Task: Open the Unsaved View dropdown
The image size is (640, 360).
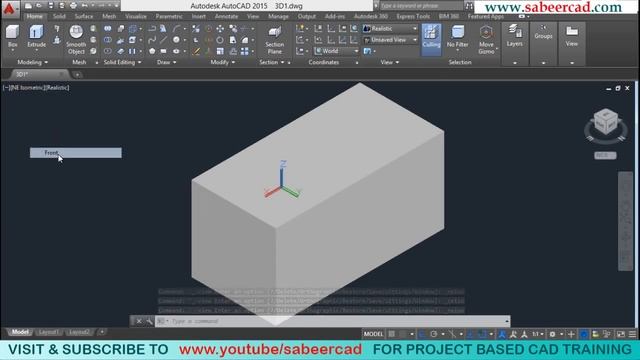Action: click(391, 40)
